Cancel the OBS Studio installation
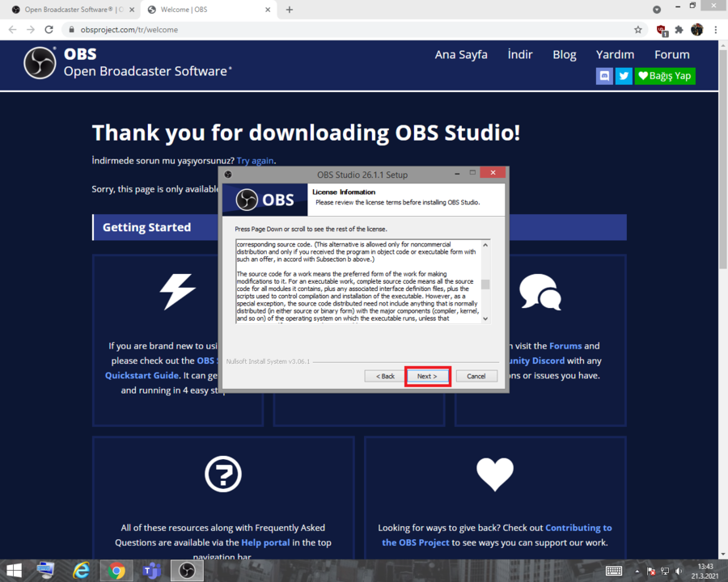 pyautogui.click(x=476, y=376)
